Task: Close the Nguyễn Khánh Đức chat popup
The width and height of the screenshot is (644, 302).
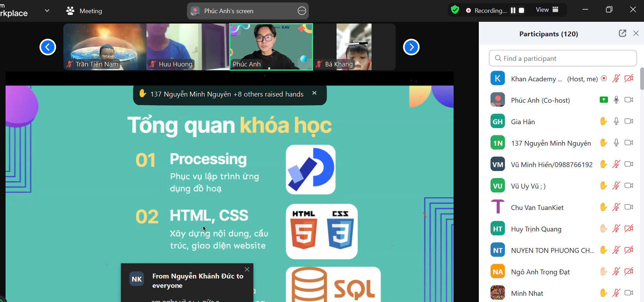Action: point(247,269)
